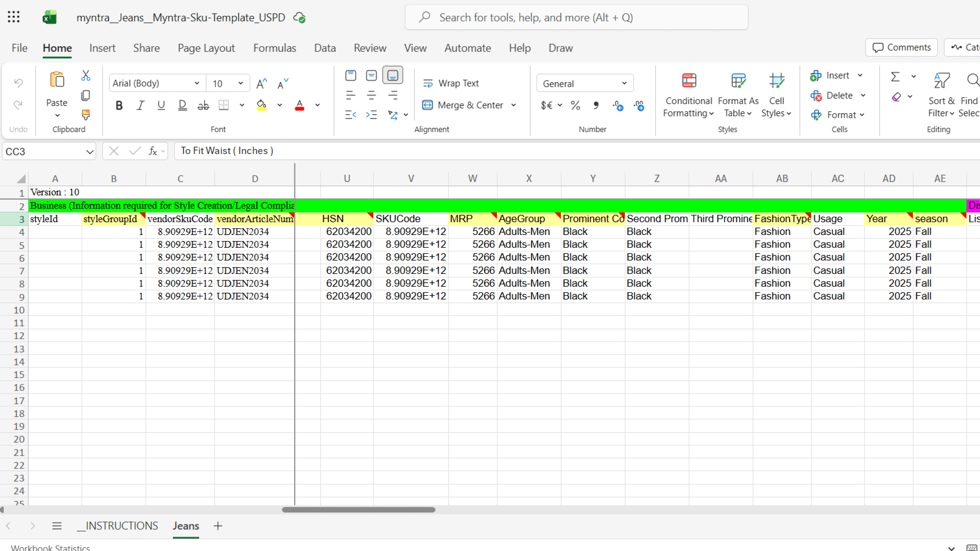Click the Comments button
Image resolution: width=980 pixels, height=551 pixels.
[x=901, y=47]
